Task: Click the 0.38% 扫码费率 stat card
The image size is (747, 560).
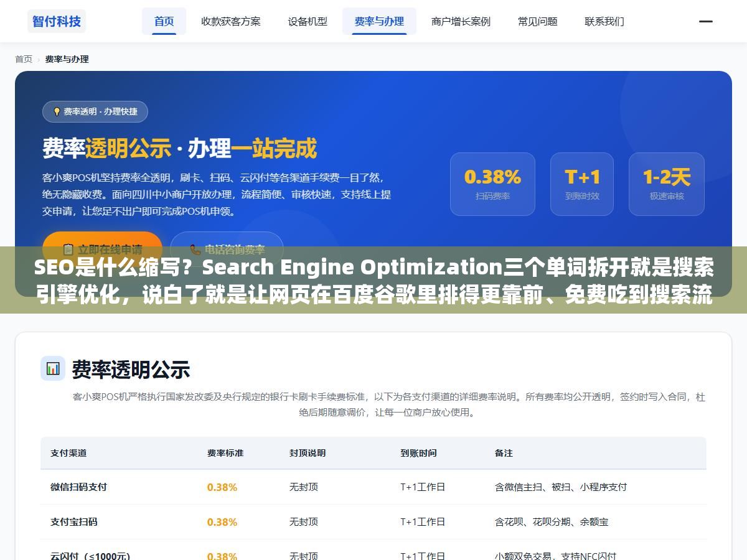Action: (492, 184)
